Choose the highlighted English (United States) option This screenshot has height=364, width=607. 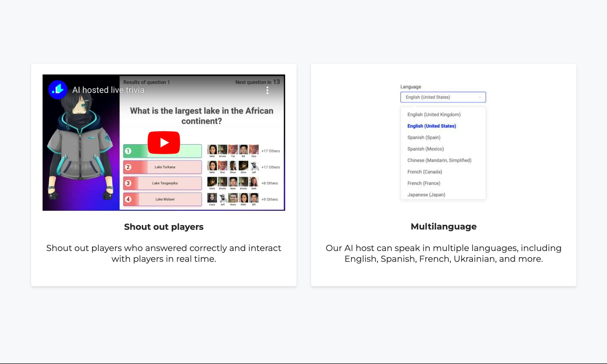431,126
